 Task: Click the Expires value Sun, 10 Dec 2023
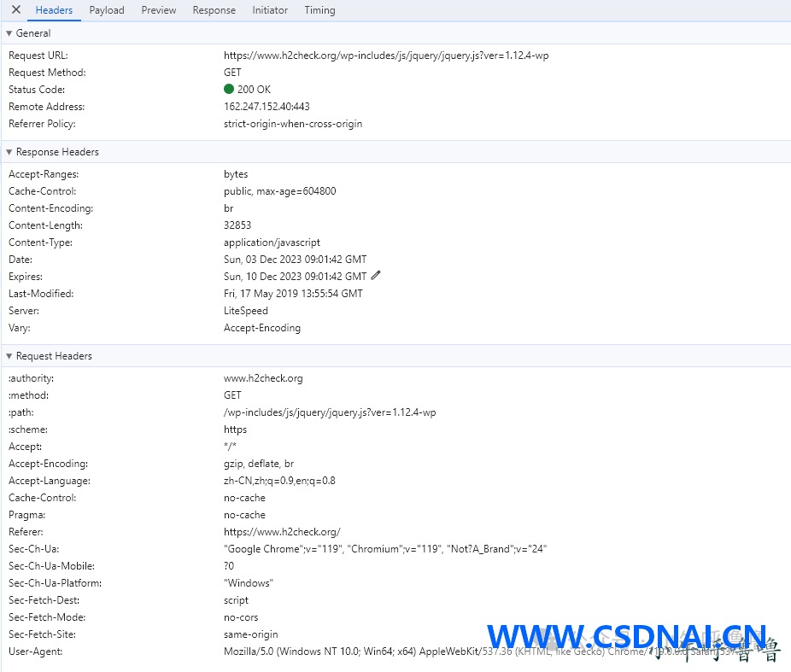[x=295, y=277]
